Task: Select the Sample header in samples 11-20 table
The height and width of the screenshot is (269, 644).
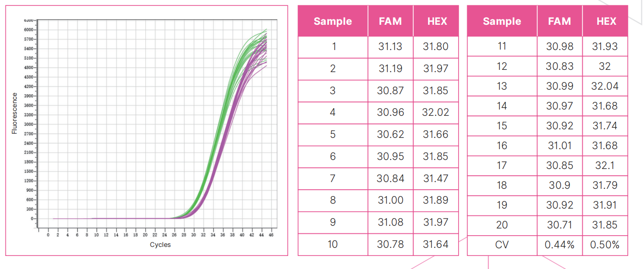Action: 502,21
